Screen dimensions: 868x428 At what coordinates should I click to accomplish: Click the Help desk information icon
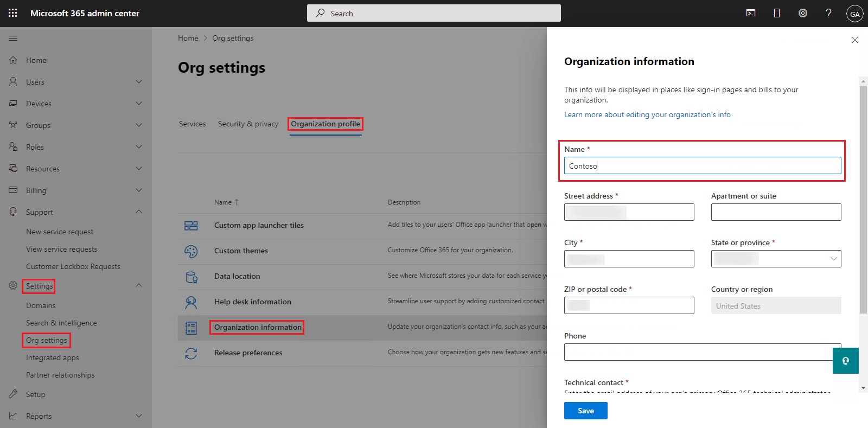tap(191, 302)
